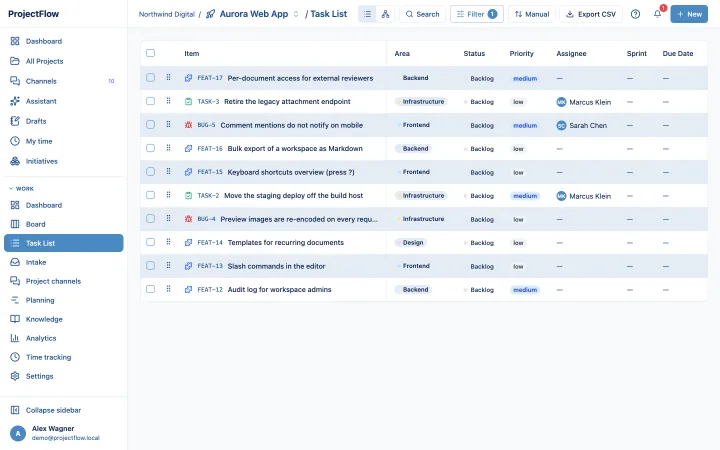The height and width of the screenshot is (450, 720).
Task: Open the Filter dropdown
Action: coord(477,14)
